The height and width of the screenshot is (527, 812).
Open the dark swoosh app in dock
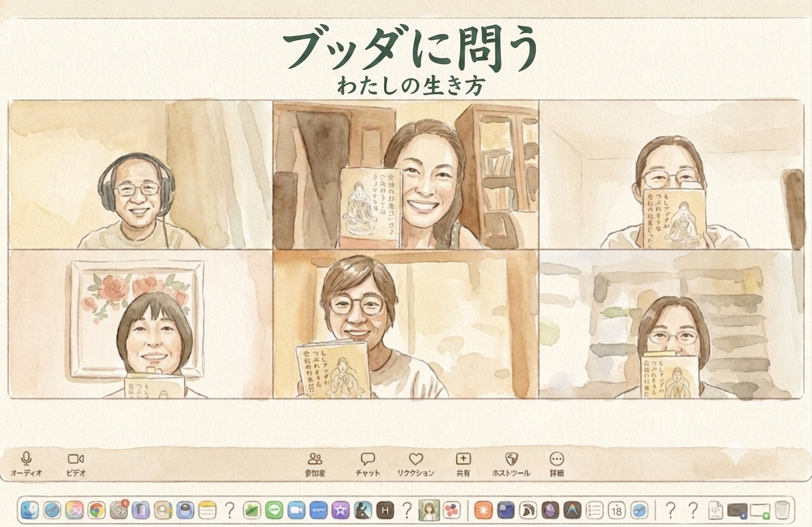[x=528, y=510]
